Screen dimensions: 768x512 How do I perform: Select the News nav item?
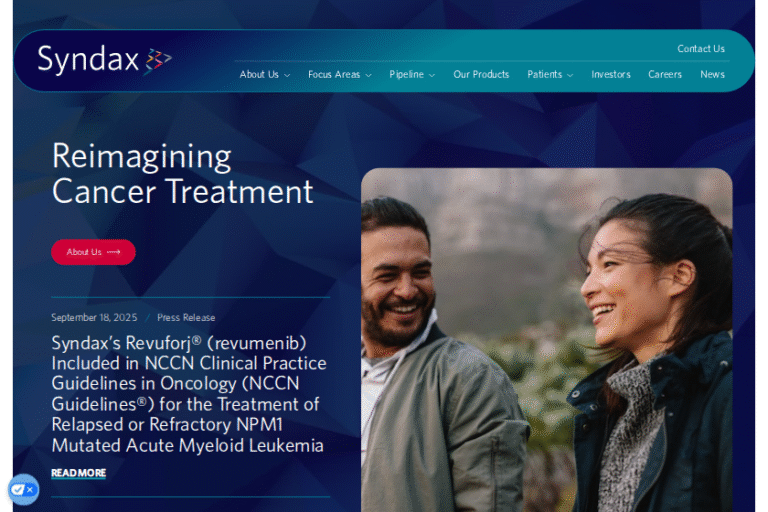coord(712,74)
